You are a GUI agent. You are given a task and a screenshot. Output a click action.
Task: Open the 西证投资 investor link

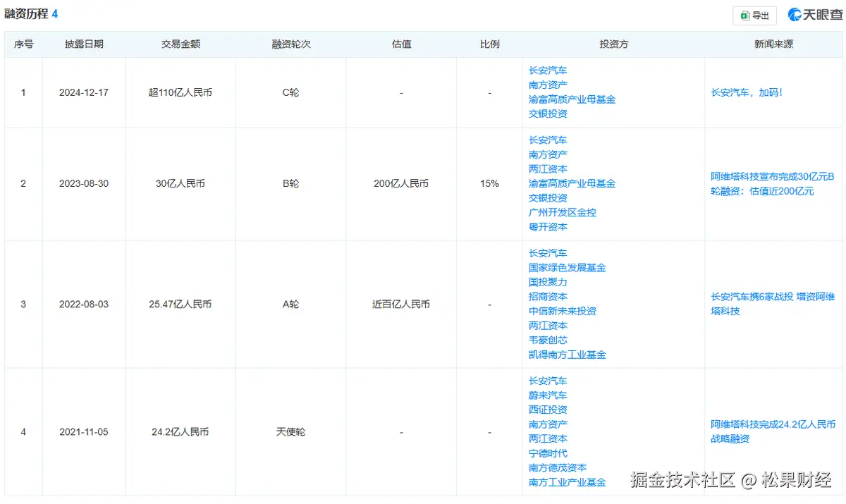[x=548, y=410]
